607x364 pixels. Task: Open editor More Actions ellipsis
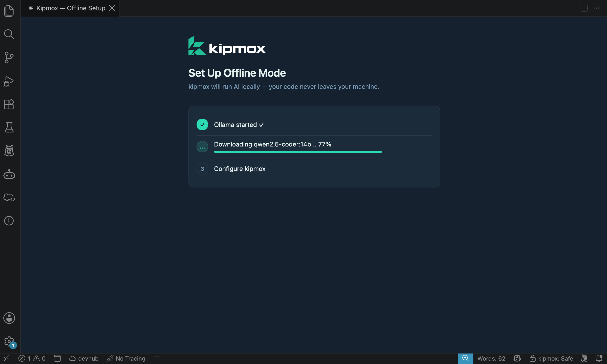pyautogui.click(x=597, y=8)
